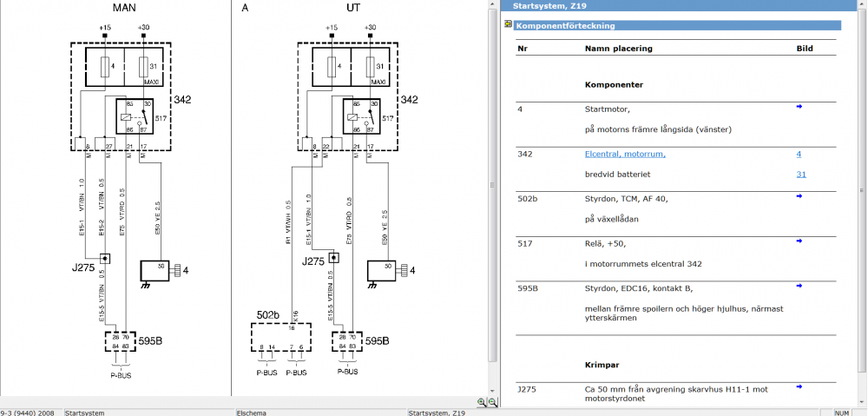Open image arrow for J275 crimp row

coord(799,386)
